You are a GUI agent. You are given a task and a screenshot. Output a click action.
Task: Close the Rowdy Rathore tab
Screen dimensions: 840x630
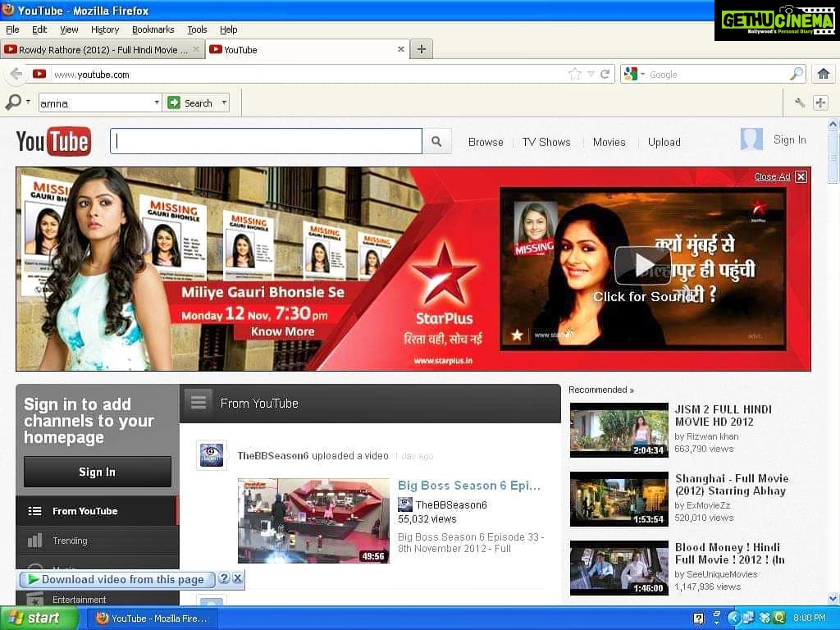pos(196,49)
